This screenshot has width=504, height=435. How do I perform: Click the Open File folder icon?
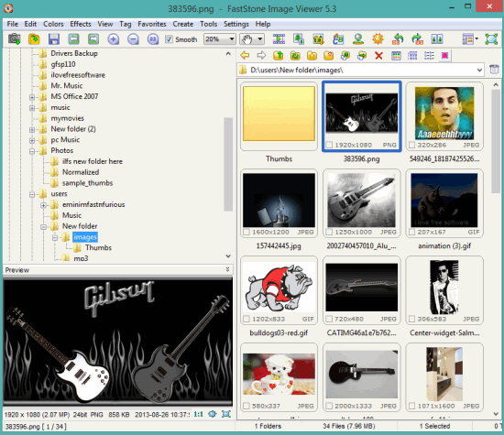tap(34, 39)
